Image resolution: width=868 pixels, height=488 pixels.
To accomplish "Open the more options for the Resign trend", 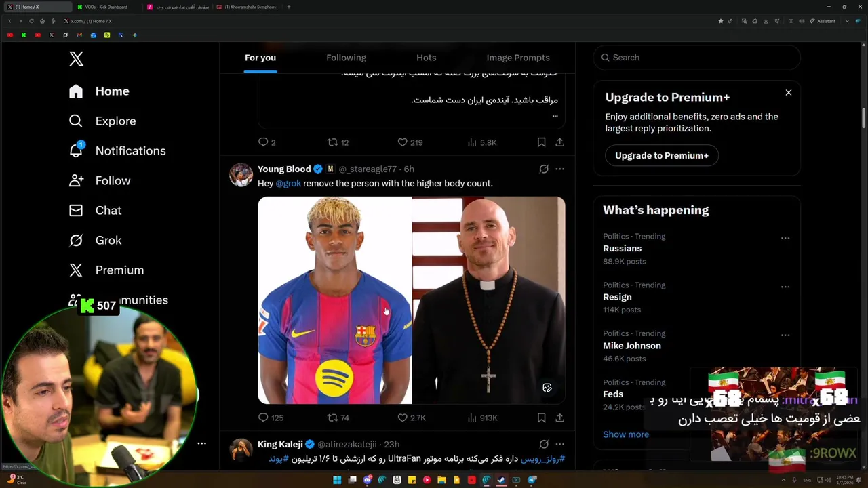I will pyautogui.click(x=785, y=287).
